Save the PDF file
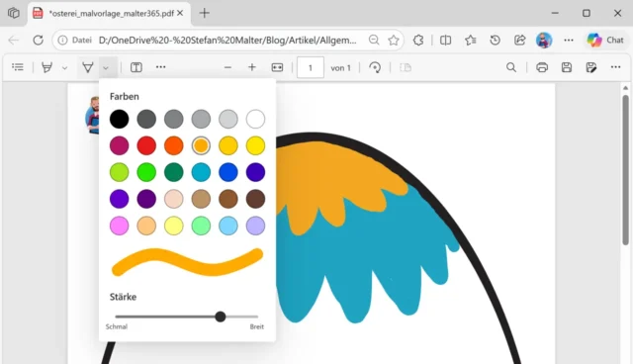This screenshot has height=364, width=633. [x=567, y=67]
